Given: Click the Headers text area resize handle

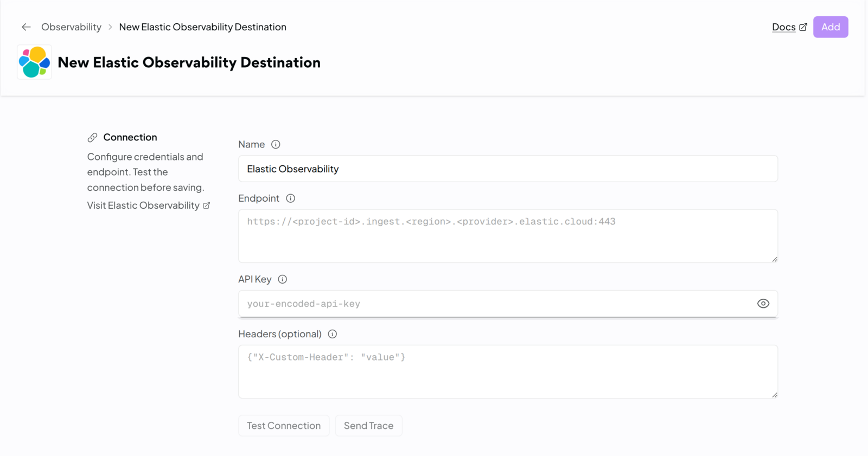Looking at the screenshot, I should pos(775,395).
